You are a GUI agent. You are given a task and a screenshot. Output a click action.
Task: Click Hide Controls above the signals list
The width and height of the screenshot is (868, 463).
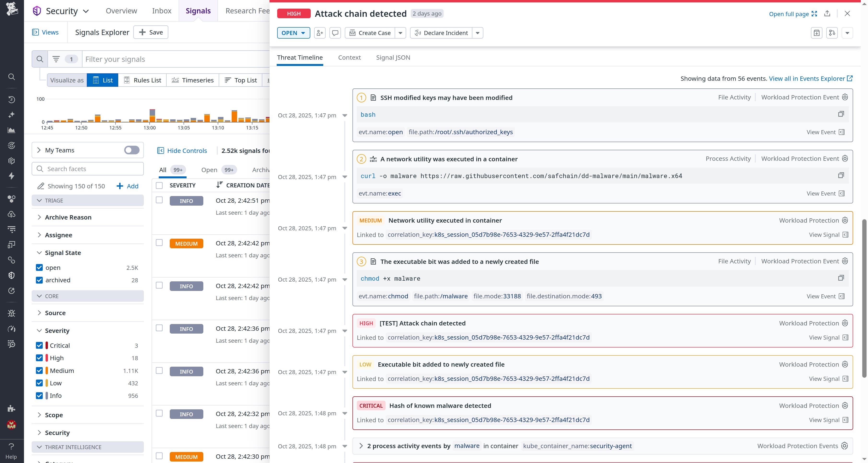coord(186,150)
